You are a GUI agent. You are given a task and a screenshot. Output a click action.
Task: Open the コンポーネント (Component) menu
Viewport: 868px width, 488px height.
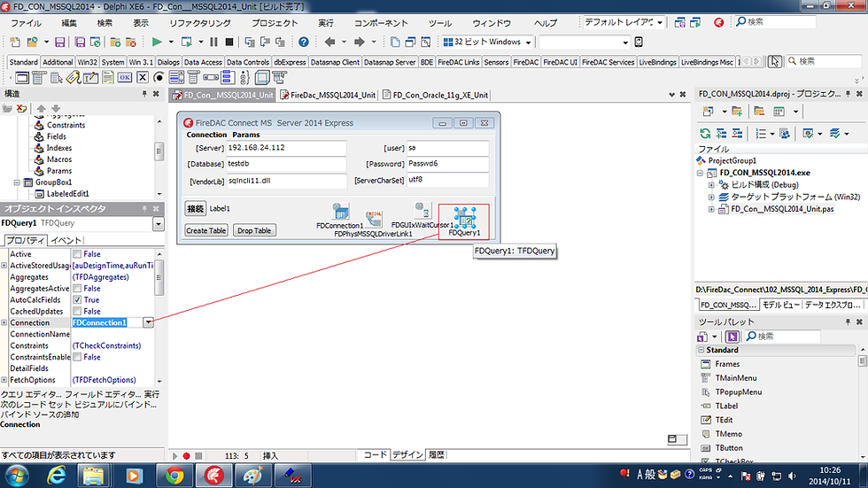[381, 23]
